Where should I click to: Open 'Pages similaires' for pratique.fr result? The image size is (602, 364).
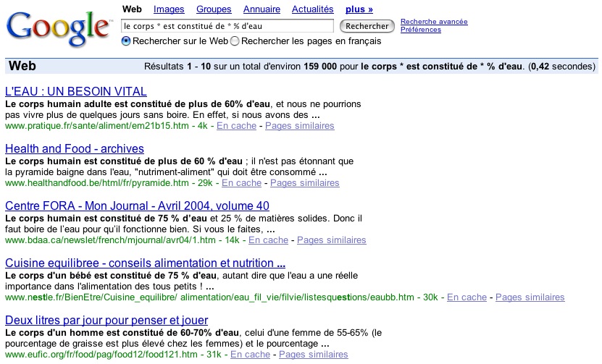[299, 126]
